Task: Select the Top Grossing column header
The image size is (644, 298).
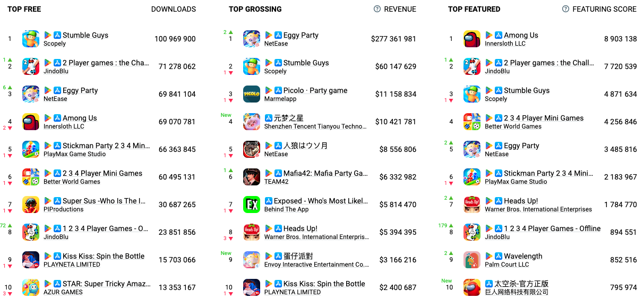Action: (x=255, y=9)
